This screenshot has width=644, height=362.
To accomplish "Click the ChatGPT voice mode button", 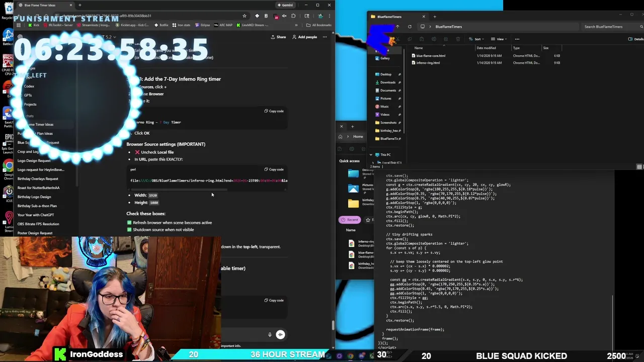I will (280, 334).
